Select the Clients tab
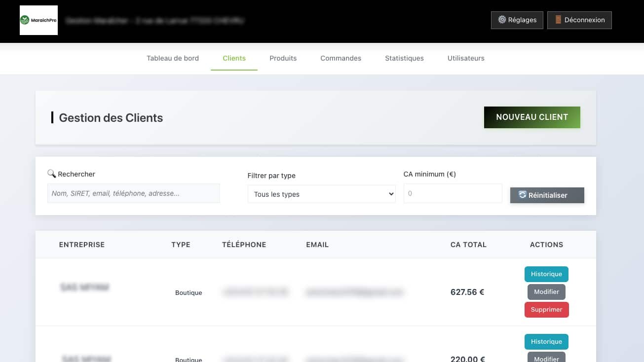Screen dimensions: 644x362 (x=234, y=58)
